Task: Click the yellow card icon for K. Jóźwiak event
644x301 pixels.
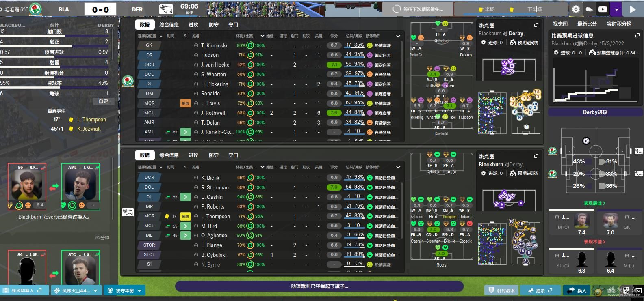Action: click(x=71, y=129)
